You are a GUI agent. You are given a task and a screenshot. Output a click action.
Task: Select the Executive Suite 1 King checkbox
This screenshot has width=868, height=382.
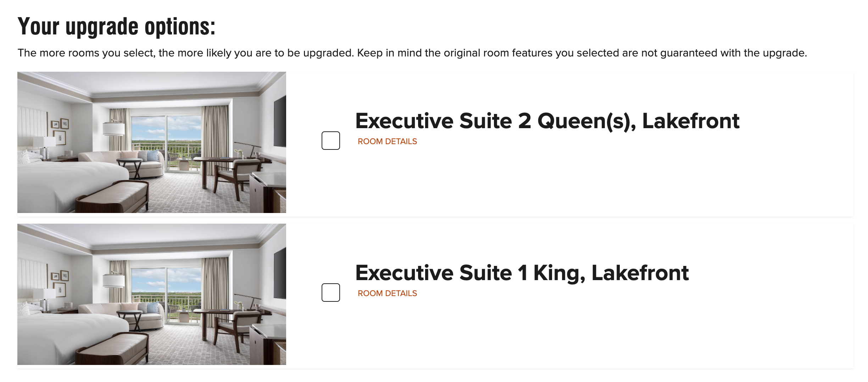pos(330,293)
